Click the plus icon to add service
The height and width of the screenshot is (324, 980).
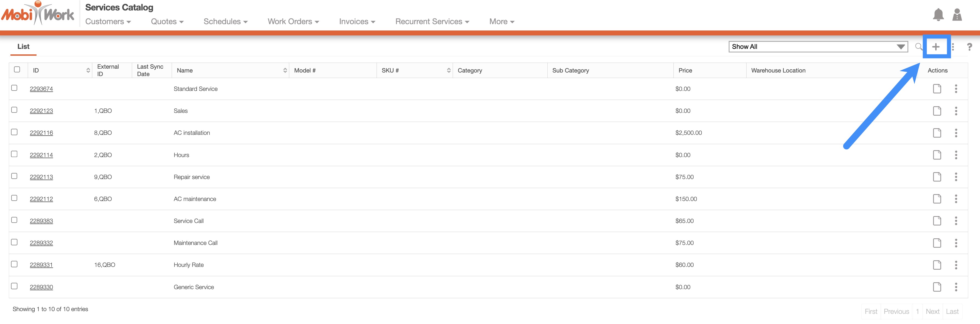tap(936, 47)
